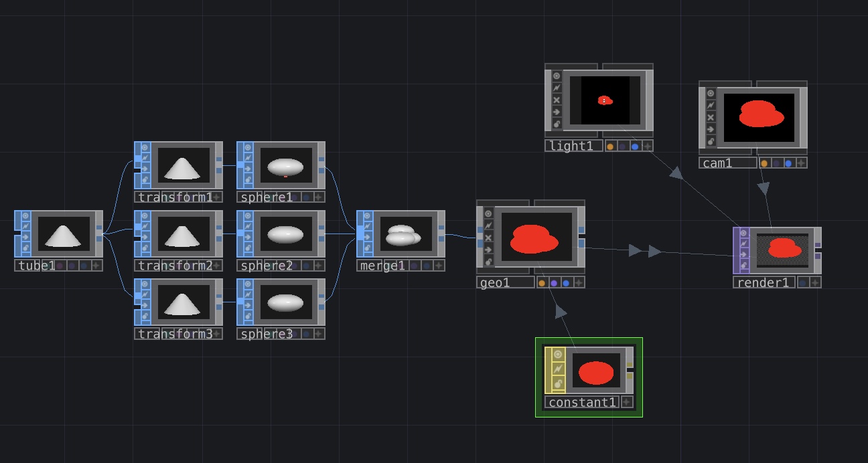
Task: Click the plus button beside render1's name
Action: [815, 283]
